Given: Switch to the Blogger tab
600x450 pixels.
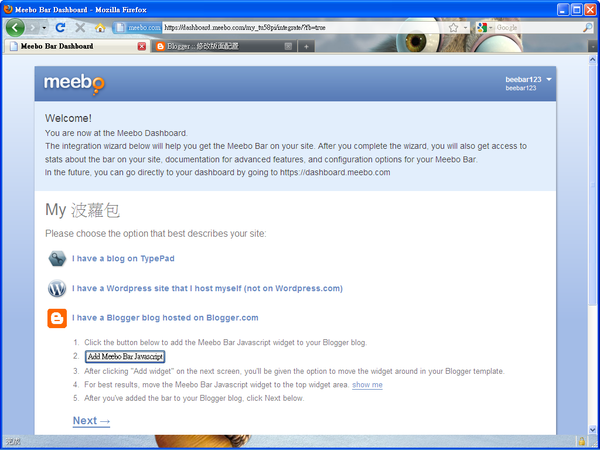Looking at the screenshot, I should (x=223, y=46).
